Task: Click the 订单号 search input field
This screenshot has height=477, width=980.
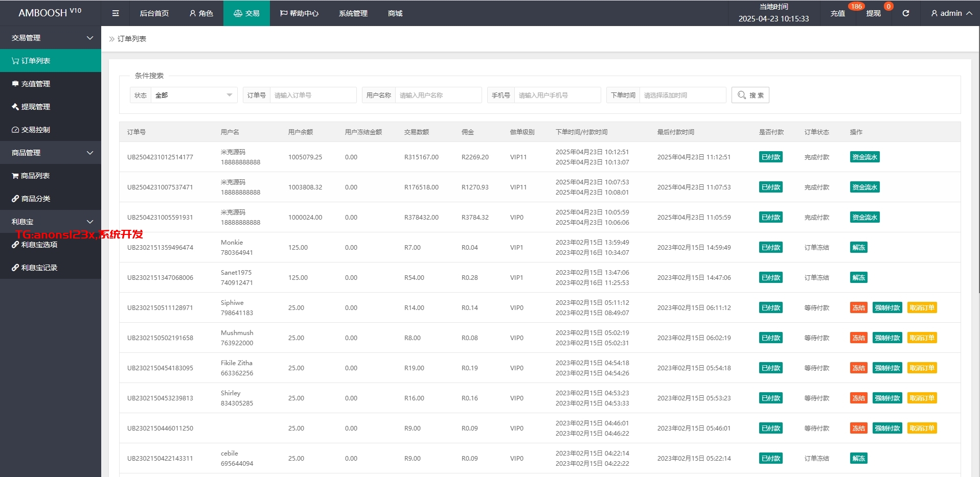Action: tap(313, 95)
